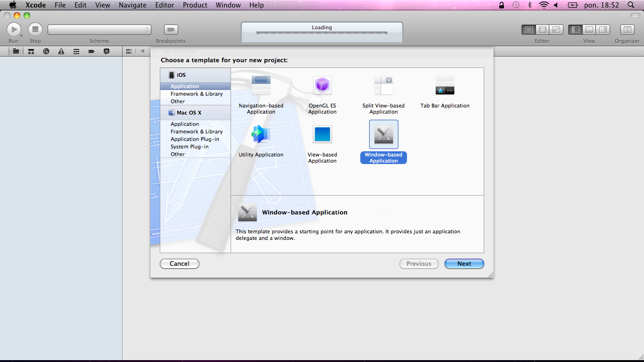
Task: Toggle the Breakpoints button
Action: pos(171,30)
